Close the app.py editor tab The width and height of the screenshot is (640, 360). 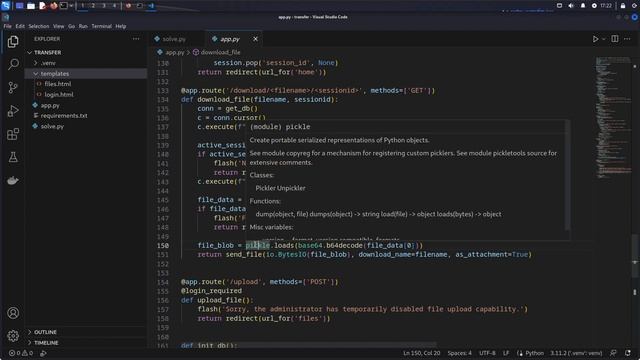pos(256,39)
